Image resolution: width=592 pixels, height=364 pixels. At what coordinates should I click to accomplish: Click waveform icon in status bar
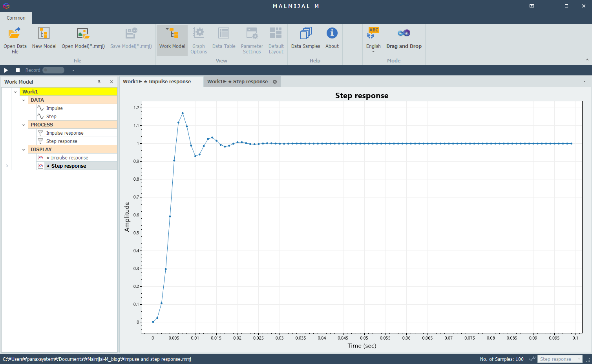click(x=532, y=359)
